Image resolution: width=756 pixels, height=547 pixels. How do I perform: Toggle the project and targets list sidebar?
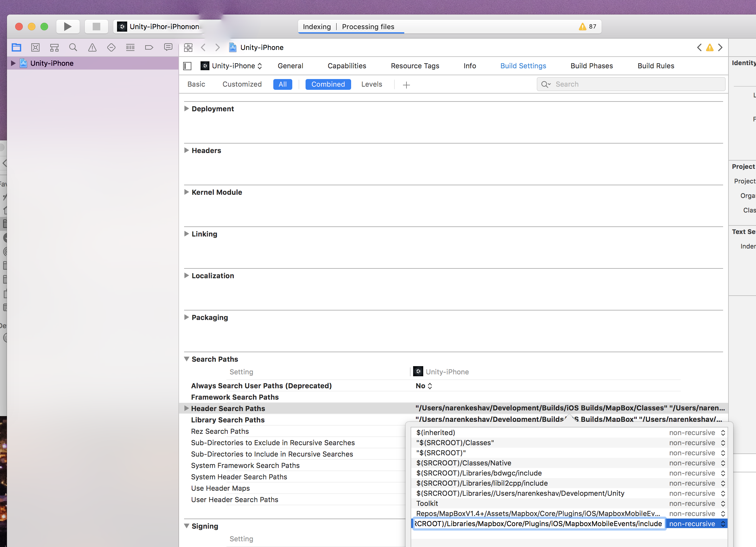tap(187, 66)
